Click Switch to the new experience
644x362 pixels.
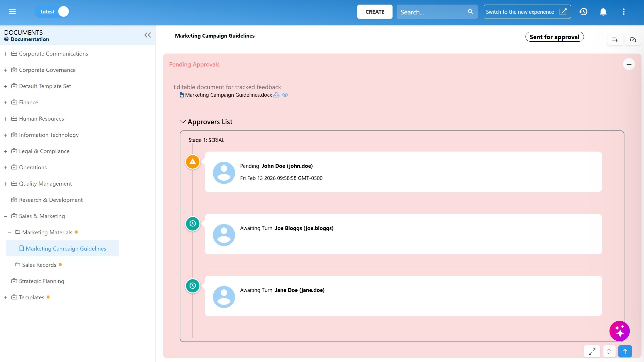tap(527, 12)
